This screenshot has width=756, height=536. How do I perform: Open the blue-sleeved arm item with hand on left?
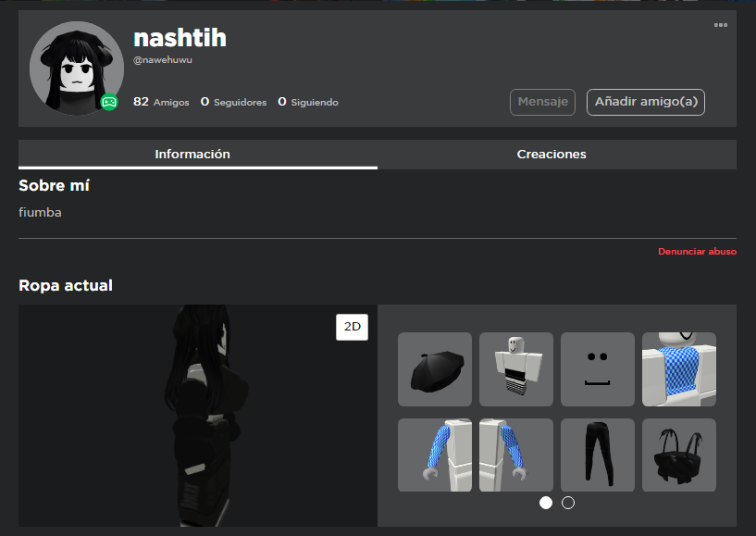click(435, 455)
